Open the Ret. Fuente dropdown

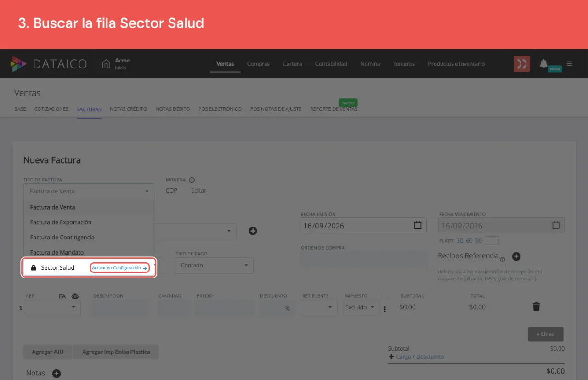click(319, 307)
